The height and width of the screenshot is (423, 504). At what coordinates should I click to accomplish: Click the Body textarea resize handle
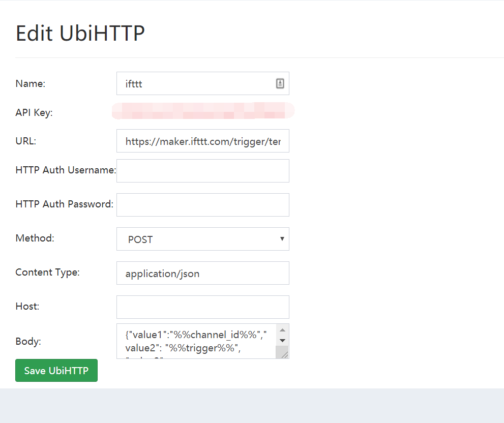tap(284, 354)
